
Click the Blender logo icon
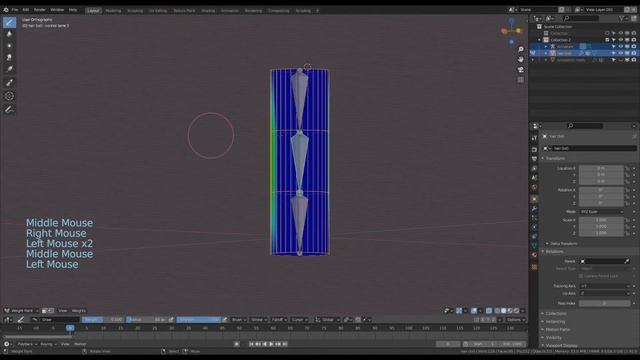coord(6,10)
